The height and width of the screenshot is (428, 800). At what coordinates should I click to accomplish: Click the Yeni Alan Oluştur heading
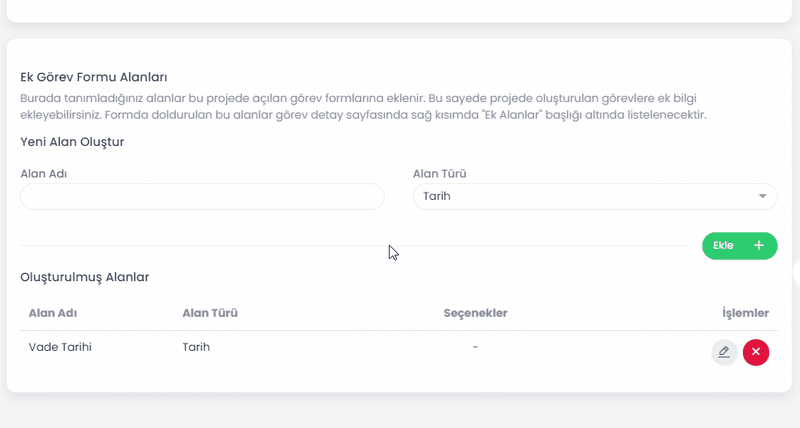click(x=72, y=142)
